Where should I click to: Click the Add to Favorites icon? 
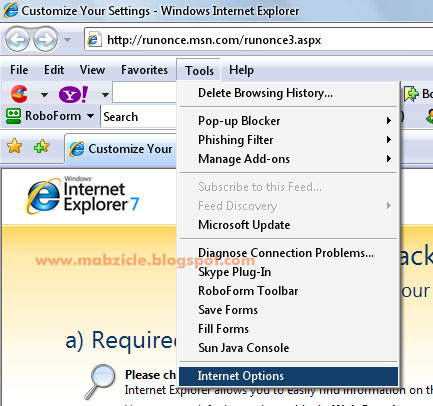click(x=41, y=146)
